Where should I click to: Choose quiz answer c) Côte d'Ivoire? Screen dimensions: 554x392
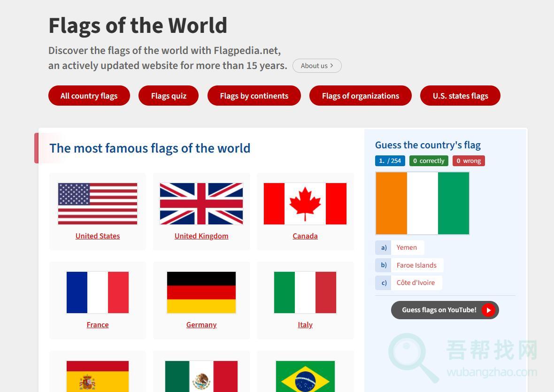(x=415, y=283)
